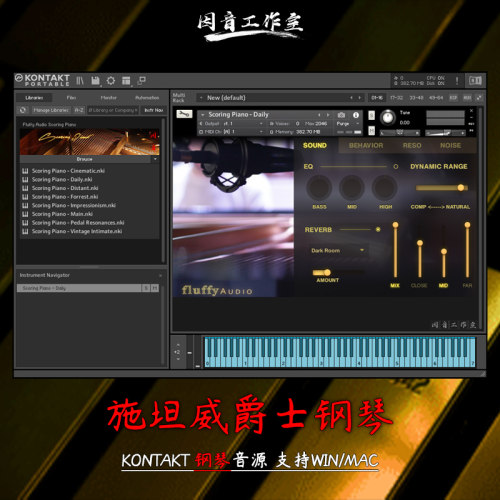Toggle Mute in Instrument Navigator row
Image resolution: width=500 pixels, height=500 pixels.
[x=154, y=288]
